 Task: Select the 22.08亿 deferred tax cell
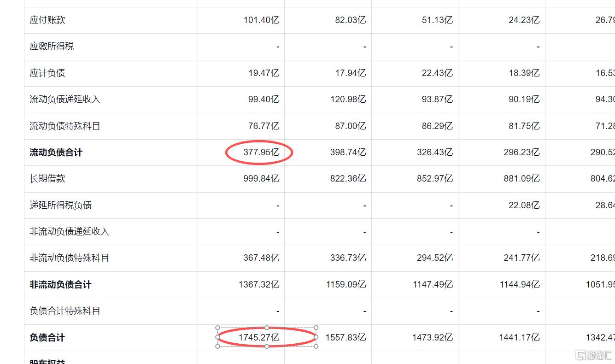point(524,205)
